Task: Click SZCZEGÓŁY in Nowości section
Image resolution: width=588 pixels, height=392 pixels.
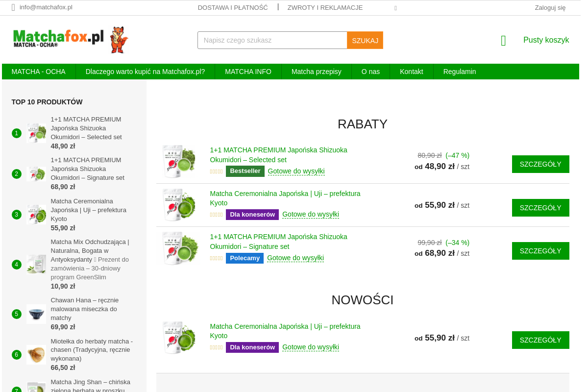Action: (540, 340)
